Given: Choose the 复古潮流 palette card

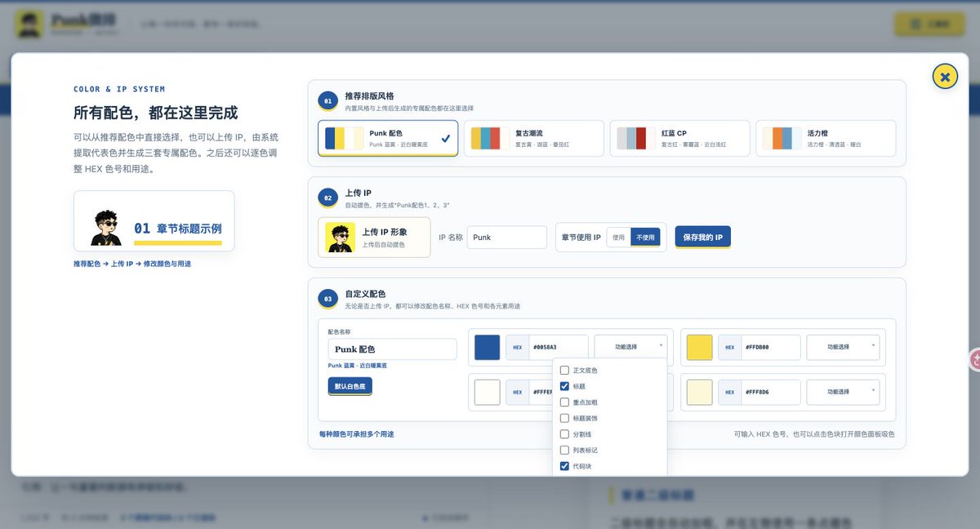Looking at the screenshot, I should (534, 139).
